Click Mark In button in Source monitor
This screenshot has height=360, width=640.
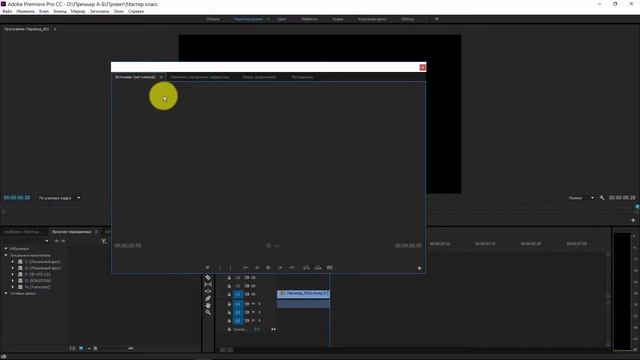click(220, 268)
